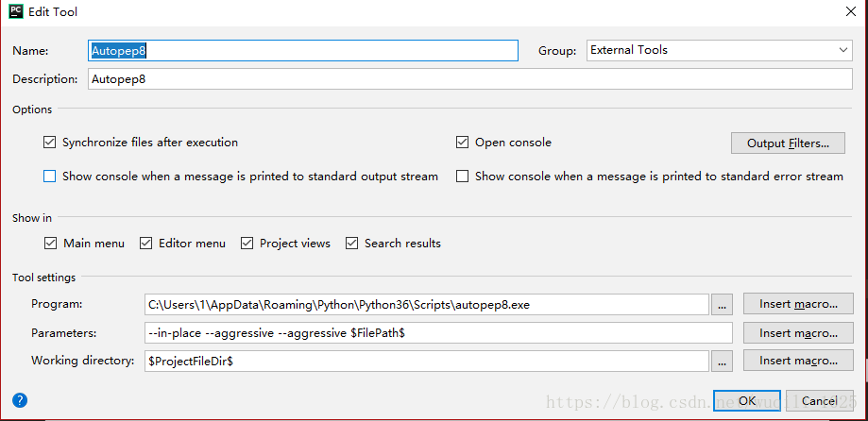Click the Program path field

(427, 304)
